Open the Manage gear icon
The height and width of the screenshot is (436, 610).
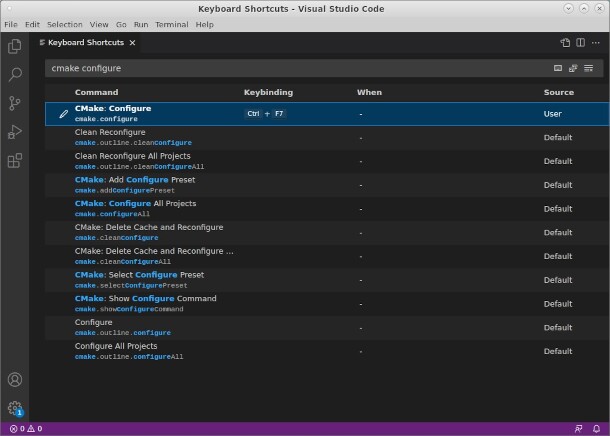[15, 408]
